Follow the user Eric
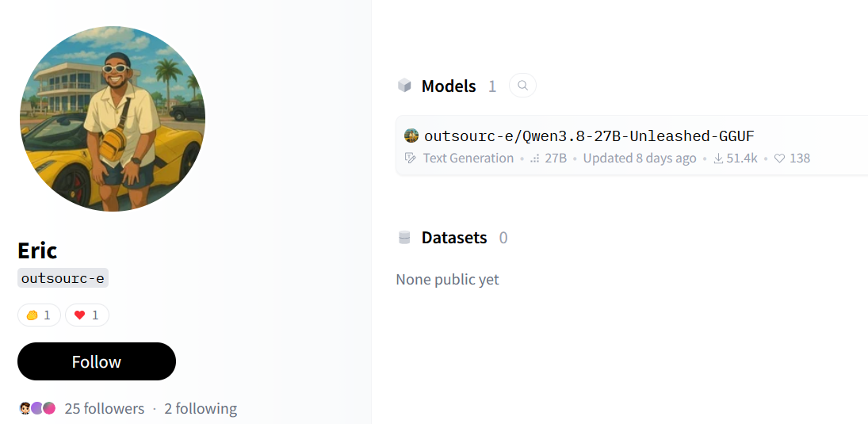Viewport: 868px width, 424px height. (x=97, y=361)
